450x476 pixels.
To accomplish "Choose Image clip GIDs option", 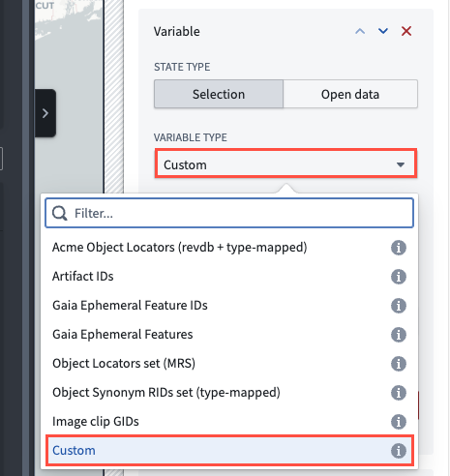I will [x=229, y=422].
